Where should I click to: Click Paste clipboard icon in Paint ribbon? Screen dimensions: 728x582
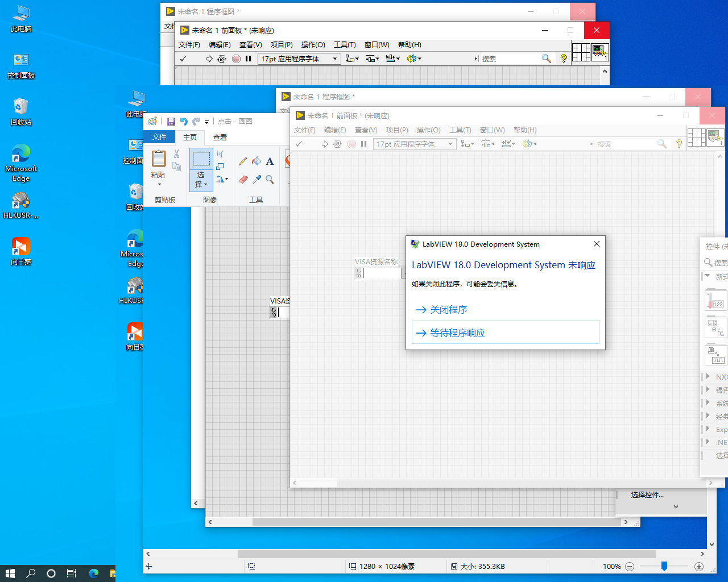[x=159, y=159]
